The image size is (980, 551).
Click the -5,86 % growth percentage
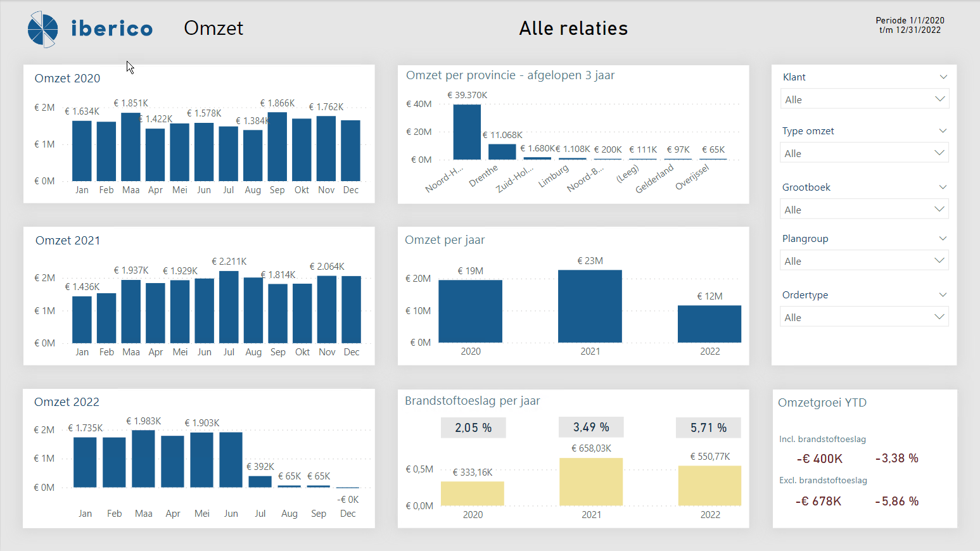coord(896,501)
